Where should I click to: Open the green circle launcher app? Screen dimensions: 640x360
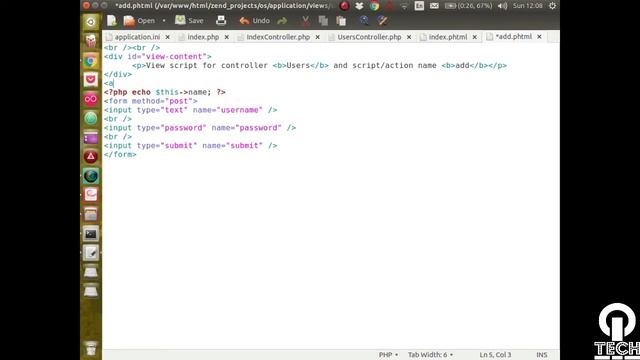pos(91,118)
